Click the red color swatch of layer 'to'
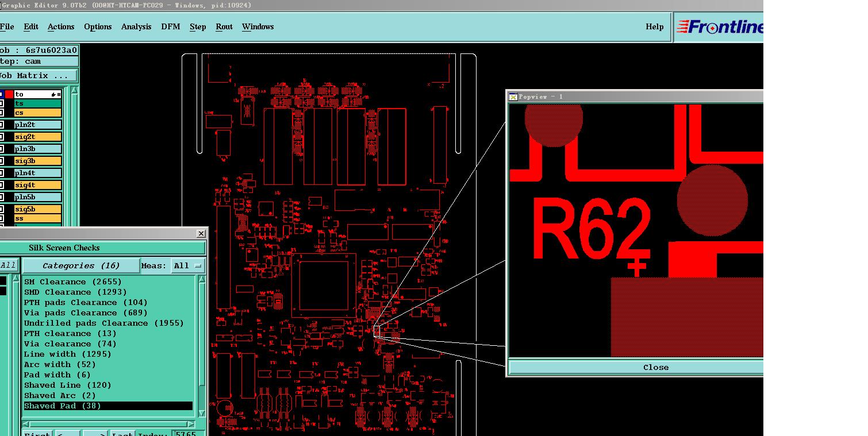The height and width of the screenshot is (436, 868). coord(9,94)
